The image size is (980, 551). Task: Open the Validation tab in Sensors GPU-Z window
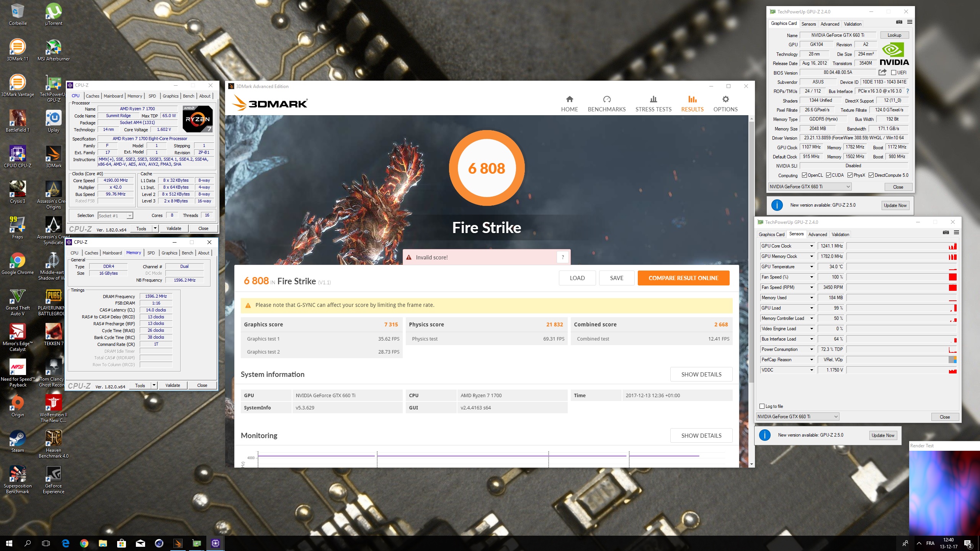click(x=840, y=234)
